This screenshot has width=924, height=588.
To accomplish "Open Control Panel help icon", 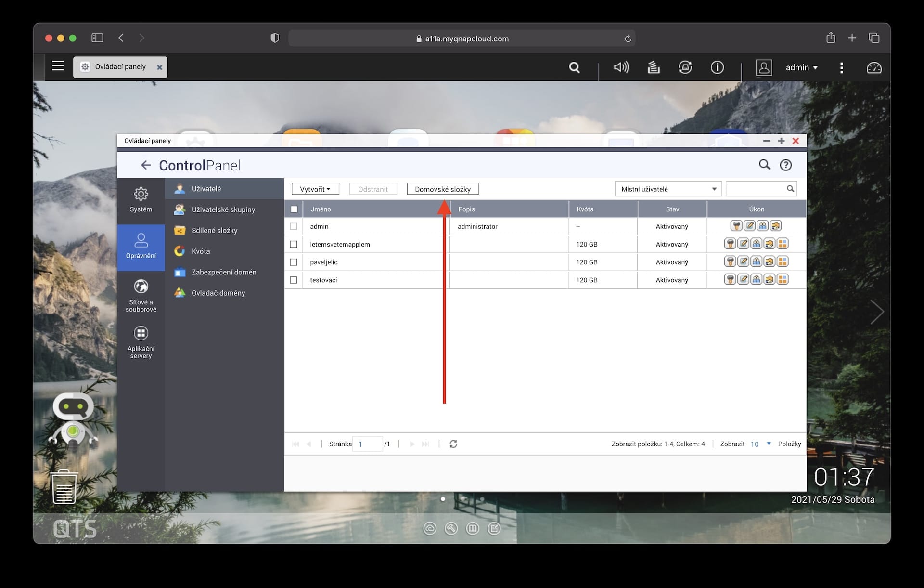I will pos(785,165).
